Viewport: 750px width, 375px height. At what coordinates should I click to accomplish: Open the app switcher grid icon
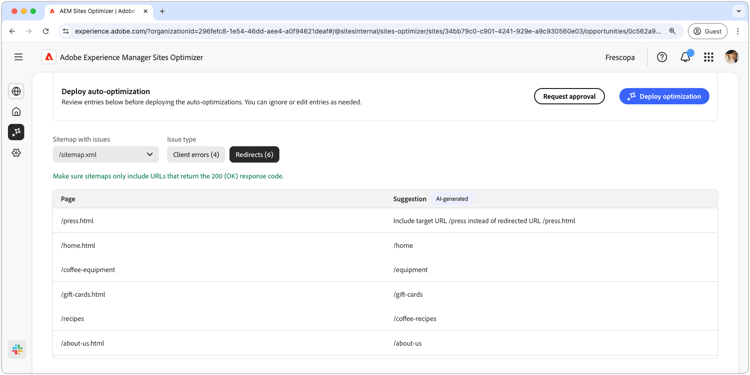[708, 57]
